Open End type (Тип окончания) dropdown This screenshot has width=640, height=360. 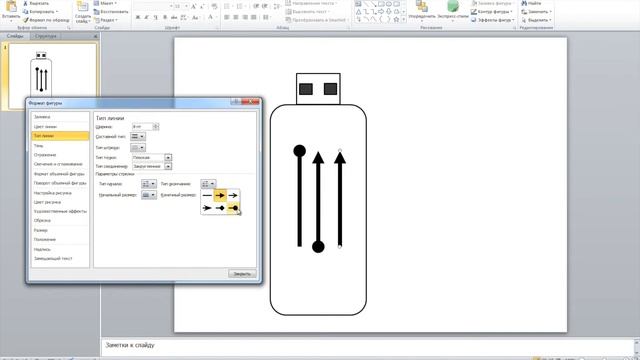point(208,184)
